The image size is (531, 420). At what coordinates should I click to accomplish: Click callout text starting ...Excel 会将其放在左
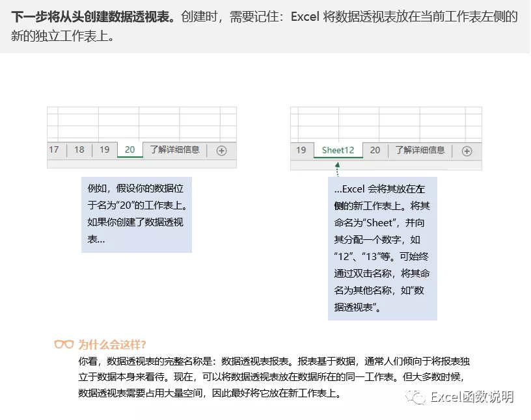382,248
